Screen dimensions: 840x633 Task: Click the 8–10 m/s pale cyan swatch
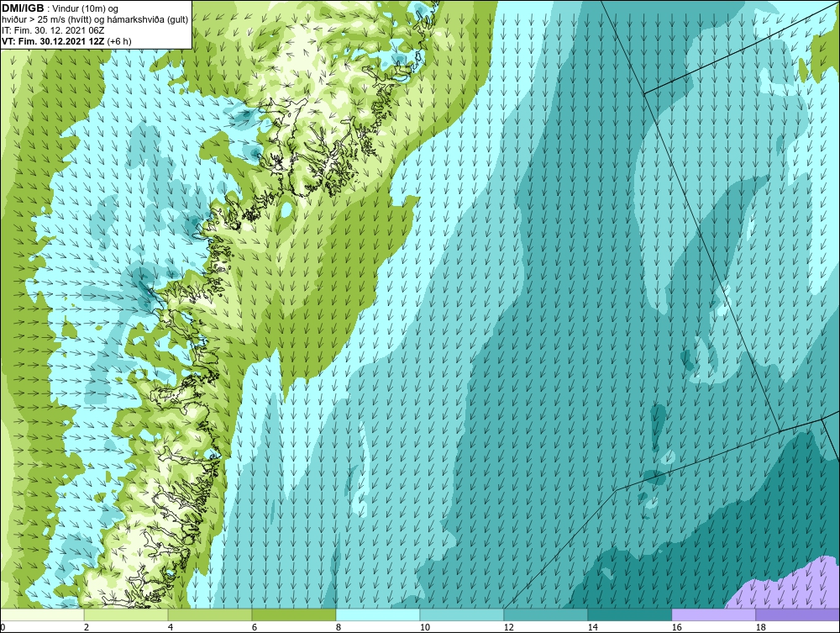tap(378, 615)
